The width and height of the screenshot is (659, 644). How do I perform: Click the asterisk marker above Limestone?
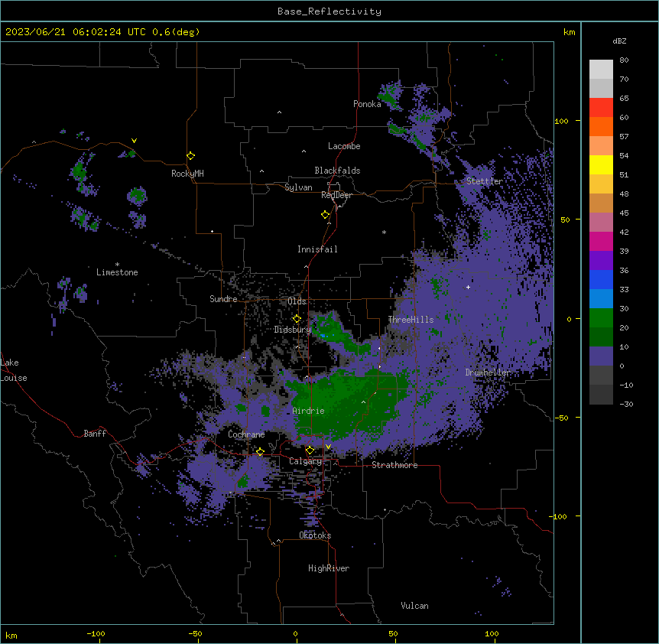(x=117, y=265)
